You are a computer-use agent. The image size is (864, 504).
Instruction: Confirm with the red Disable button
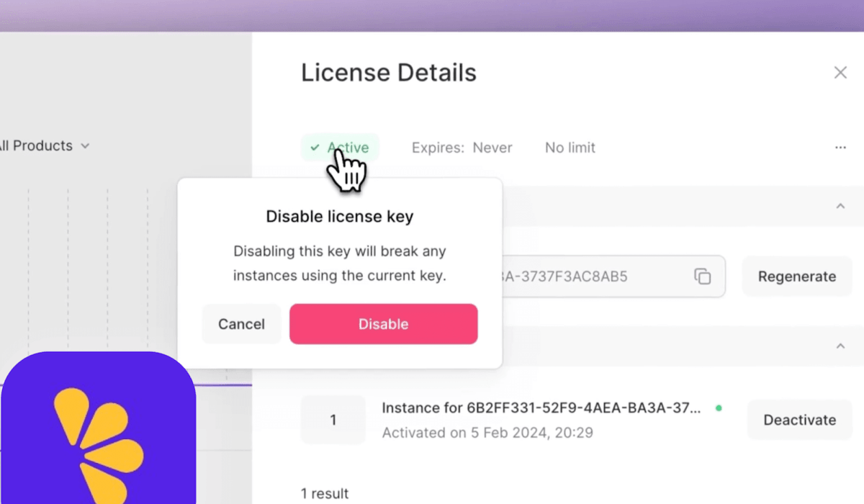pyautogui.click(x=383, y=324)
